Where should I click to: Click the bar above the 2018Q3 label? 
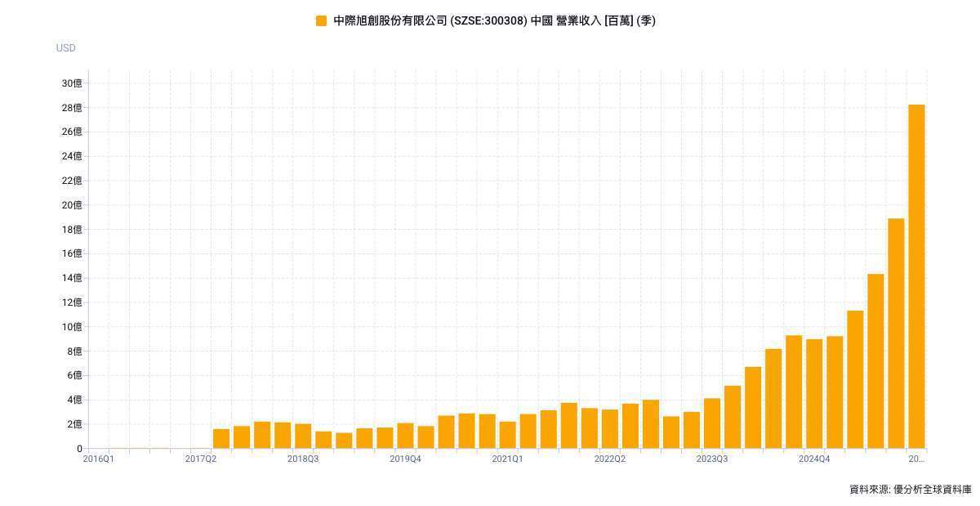coord(303,436)
